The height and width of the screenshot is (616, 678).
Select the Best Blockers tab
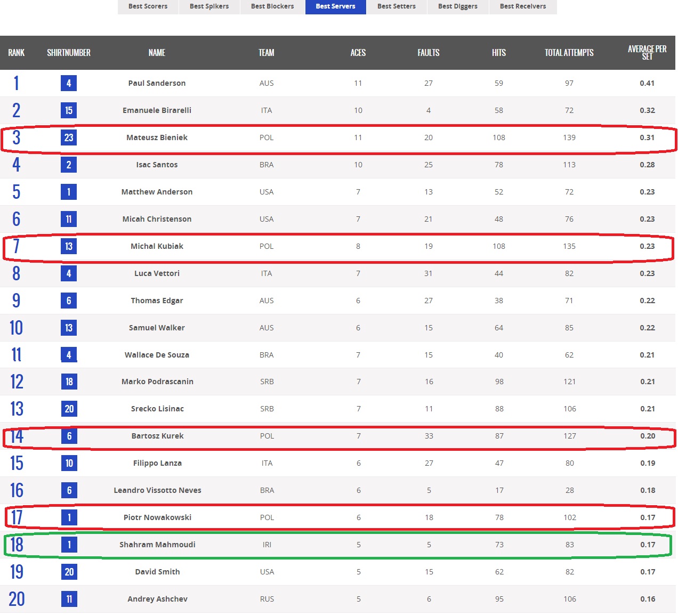pyautogui.click(x=272, y=6)
